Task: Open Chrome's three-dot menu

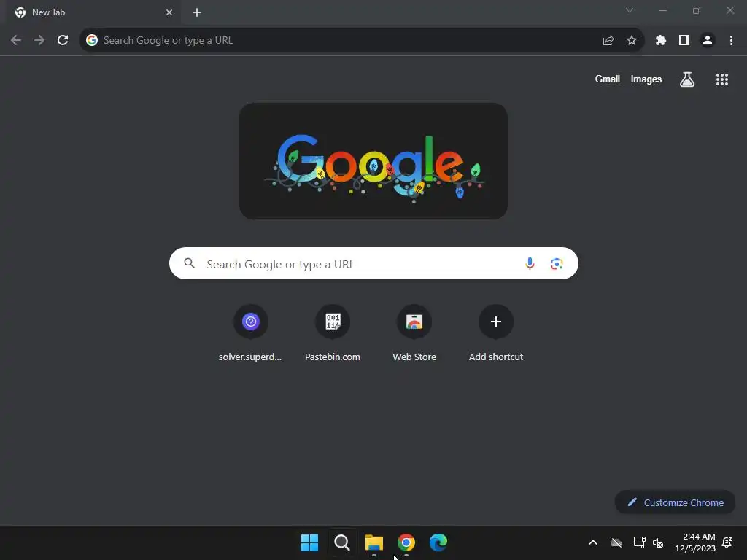Action: pos(731,41)
